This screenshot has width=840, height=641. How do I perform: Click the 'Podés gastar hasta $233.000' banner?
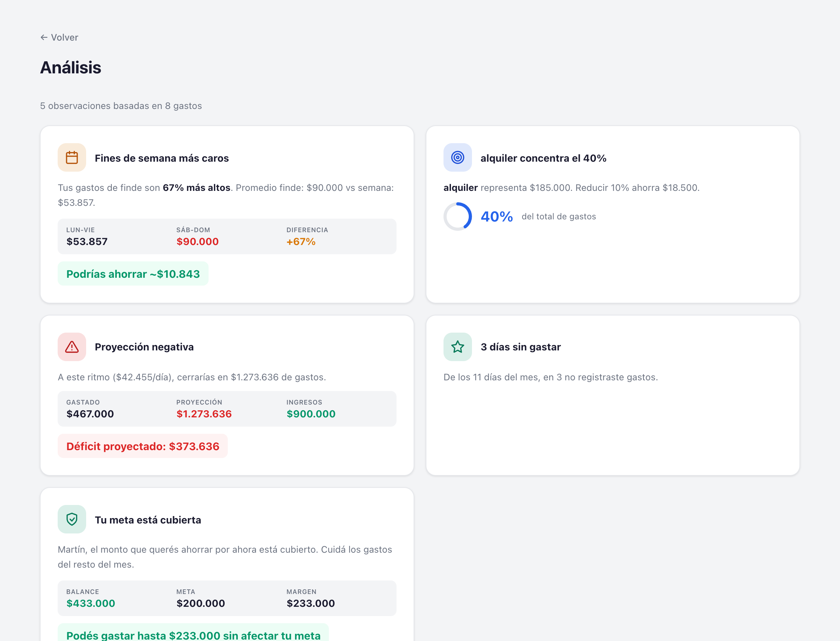click(193, 635)
